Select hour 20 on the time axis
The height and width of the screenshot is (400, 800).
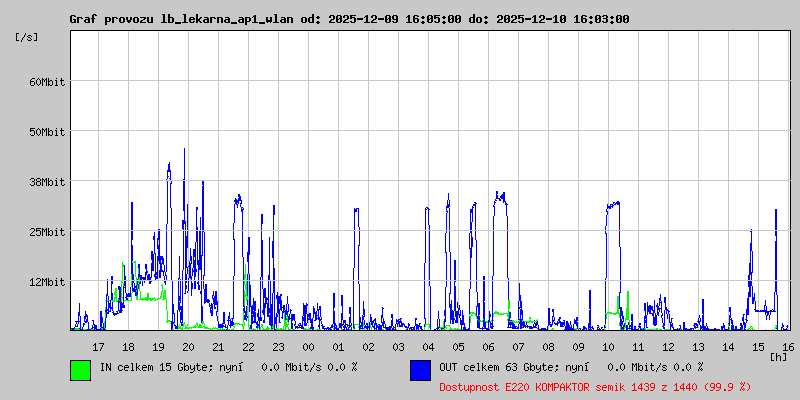pyautogui.click(x=188, y=346)
